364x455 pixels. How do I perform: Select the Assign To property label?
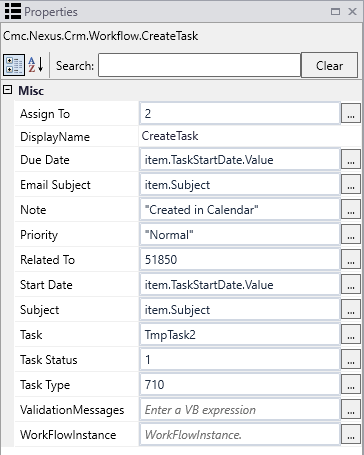45,114
